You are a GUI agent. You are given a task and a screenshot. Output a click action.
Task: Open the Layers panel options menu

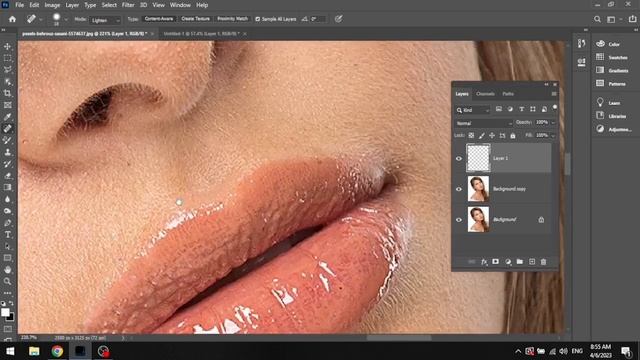pyautogui.click(x=554, y=94)
